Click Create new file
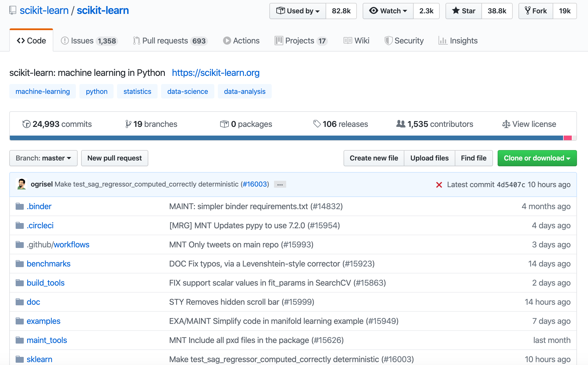 pos(374,158)
